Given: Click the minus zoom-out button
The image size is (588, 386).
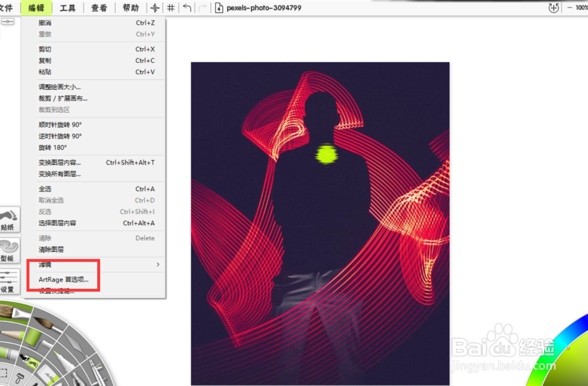Looking at the screenshot, I should tap(570, 8).
